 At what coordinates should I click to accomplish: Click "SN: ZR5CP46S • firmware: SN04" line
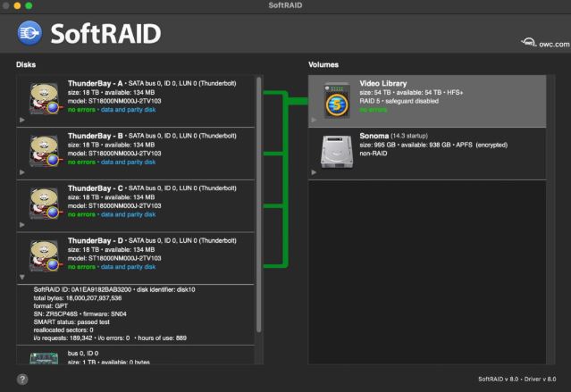click(x=80, y=314)
